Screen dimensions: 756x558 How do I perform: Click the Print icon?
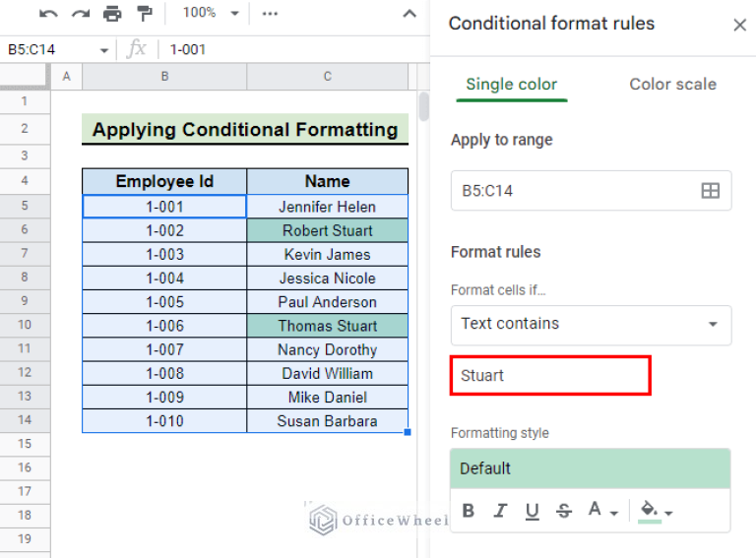(112, 14)
